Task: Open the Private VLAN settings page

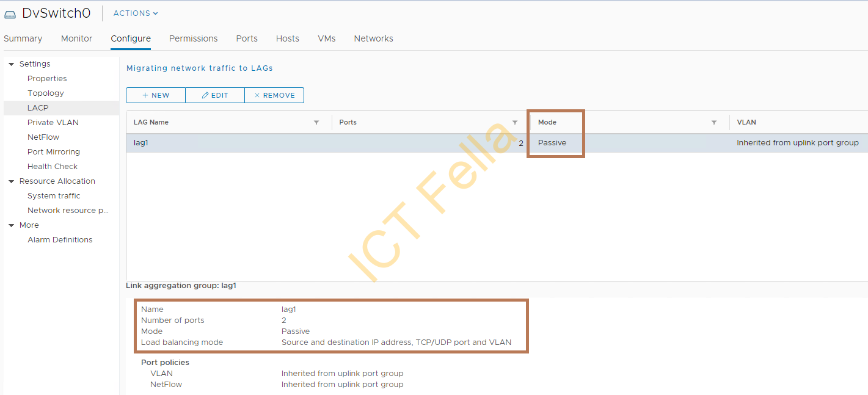Action: click(x=53, y=122)
